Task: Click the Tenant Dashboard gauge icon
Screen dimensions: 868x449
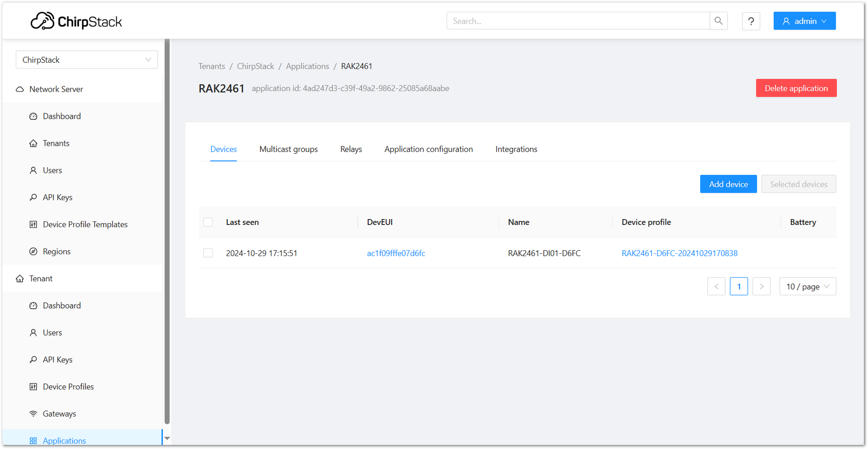Action: click(x=33, y=306)
